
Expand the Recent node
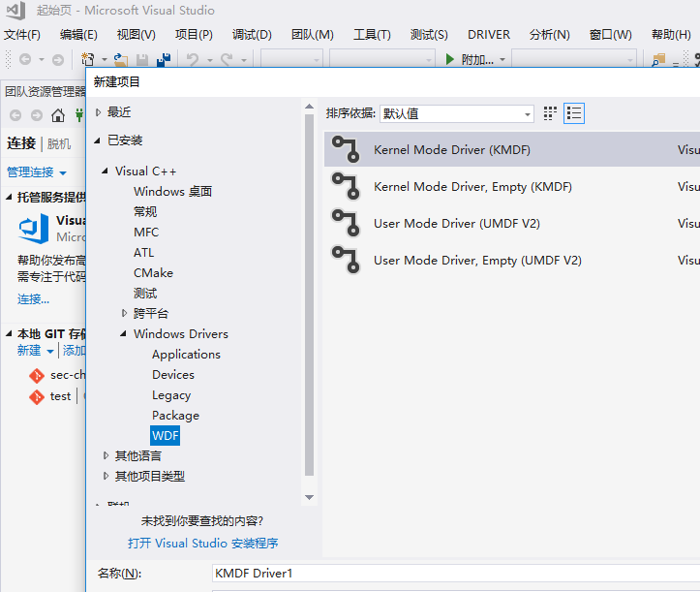click(x=98, y=112)
